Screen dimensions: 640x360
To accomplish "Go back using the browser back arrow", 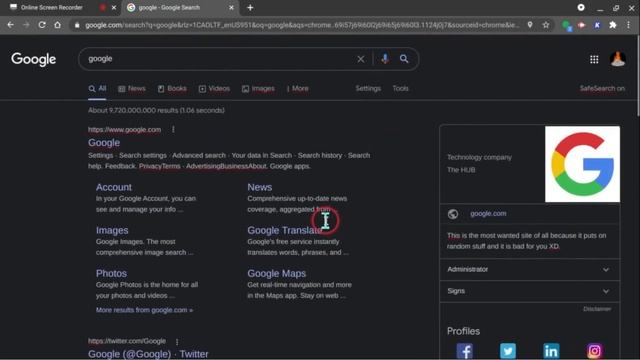I will (x=10, y=25).
